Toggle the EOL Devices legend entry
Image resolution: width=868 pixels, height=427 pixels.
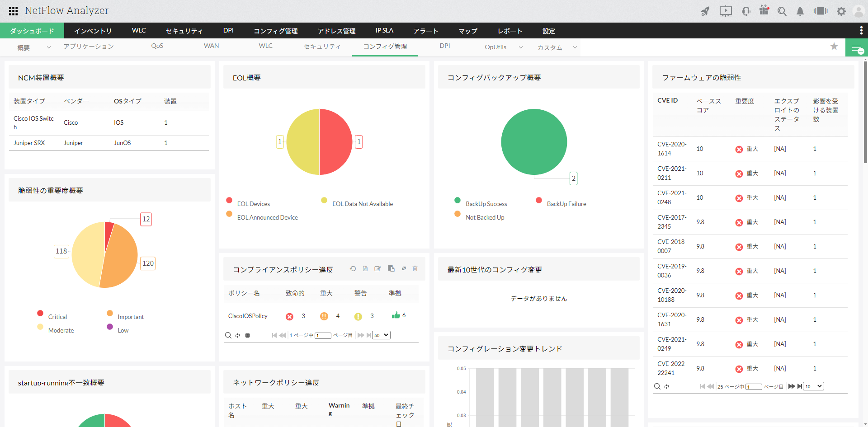click(253, 203)
